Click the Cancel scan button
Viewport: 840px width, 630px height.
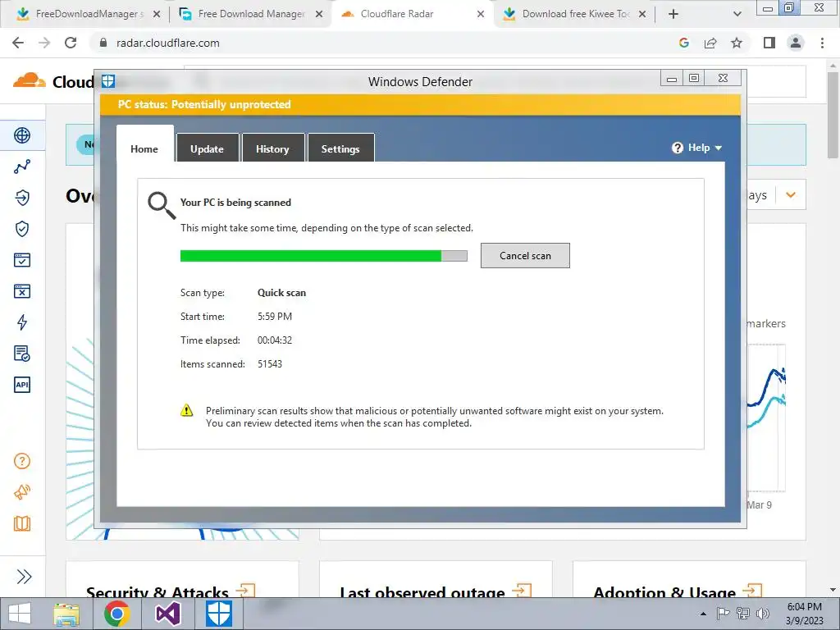525,256
